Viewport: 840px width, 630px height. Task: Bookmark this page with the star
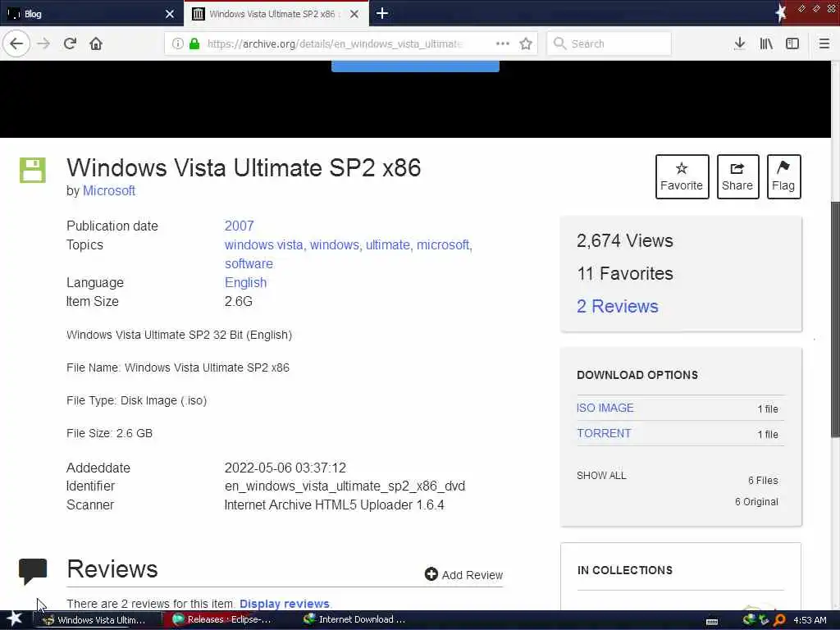[x=526, y=43]
